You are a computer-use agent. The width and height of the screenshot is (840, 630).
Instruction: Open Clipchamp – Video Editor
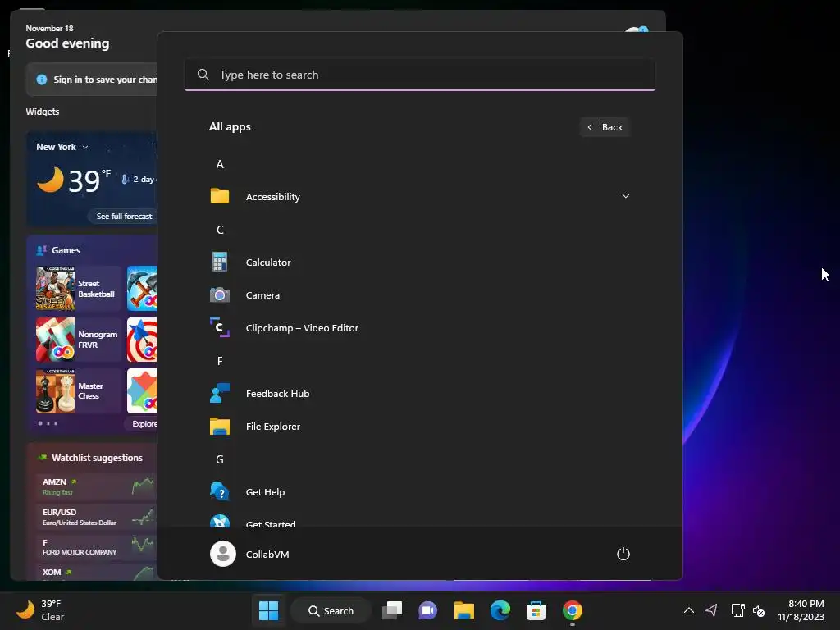(x=419, y=328)
